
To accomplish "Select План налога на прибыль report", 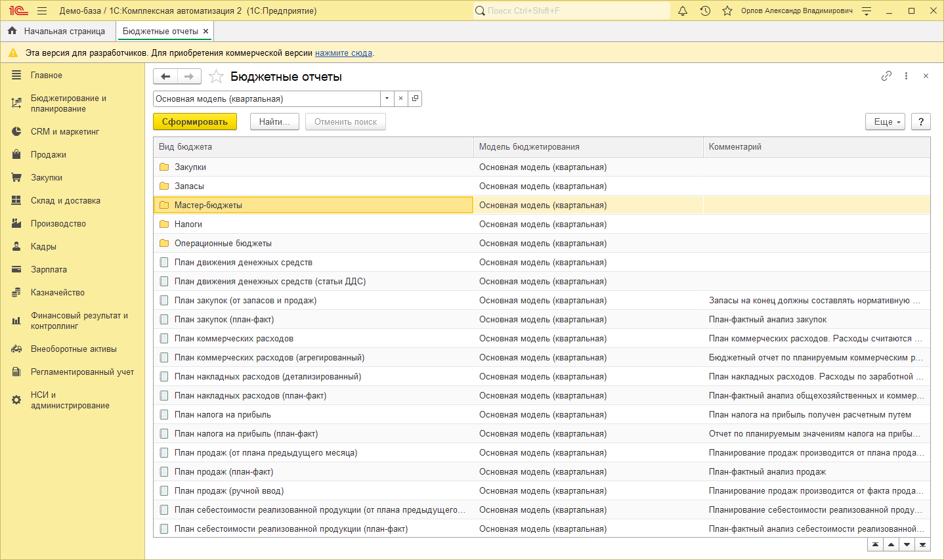I will click(x=223, y=414).
